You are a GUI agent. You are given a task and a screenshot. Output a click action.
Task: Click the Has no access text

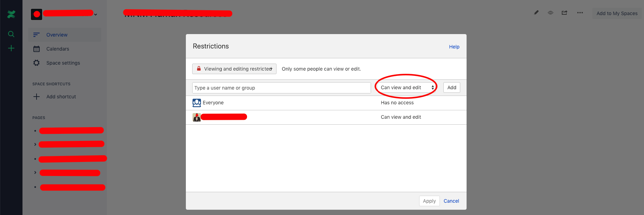(x=397, y=103)
